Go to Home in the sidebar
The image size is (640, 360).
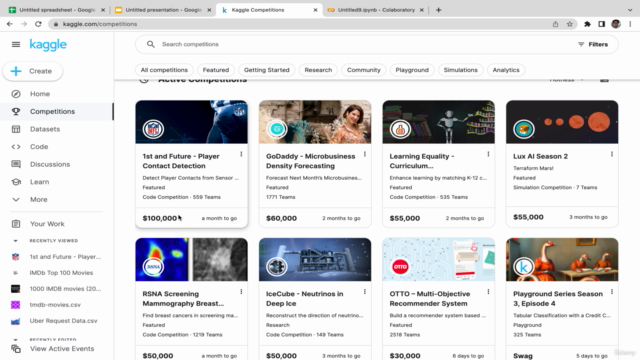click(40, 94)
